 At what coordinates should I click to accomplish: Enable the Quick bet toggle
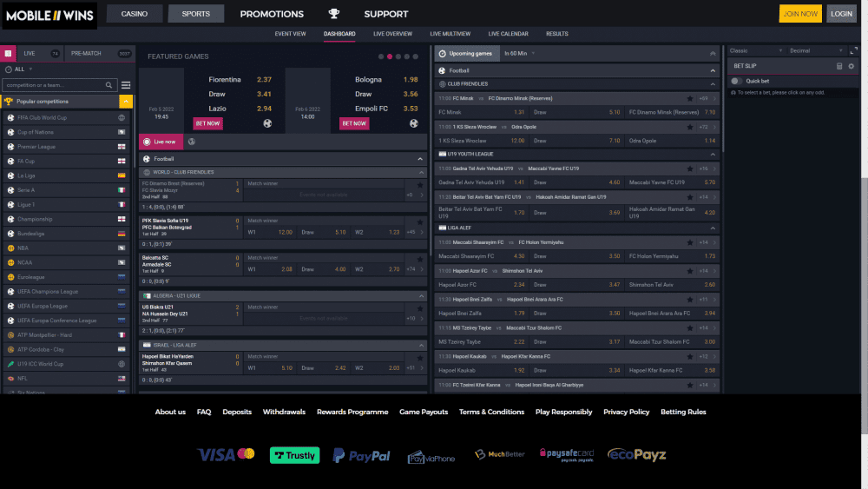pos(736,81)
